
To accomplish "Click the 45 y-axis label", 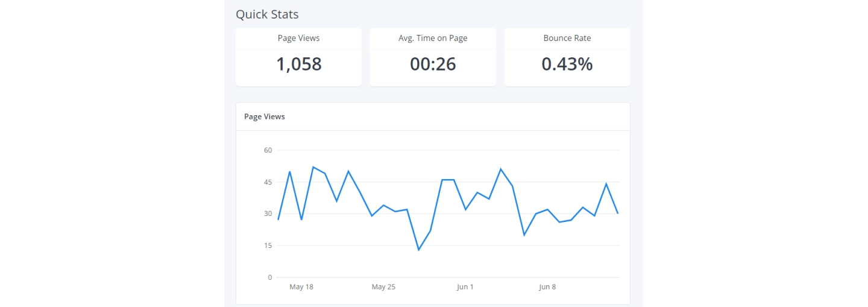I will pos(268,182).
